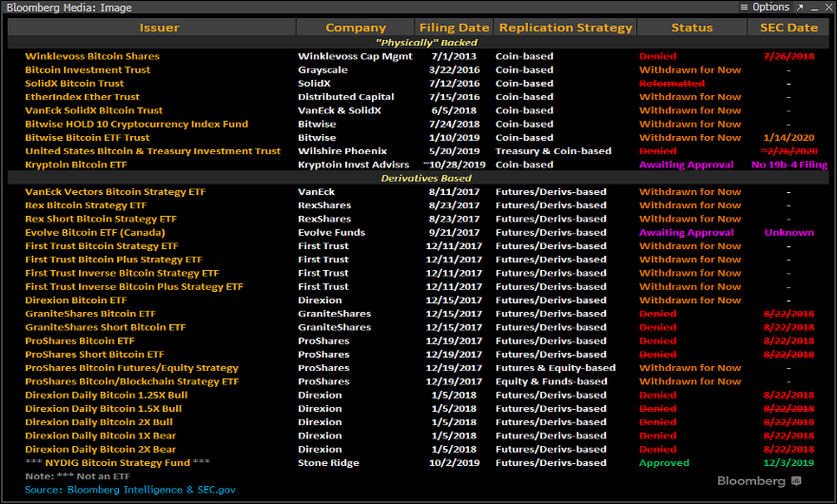Minimize the Bloomberg Media window

pyautogui.click(x=814, y=8)
